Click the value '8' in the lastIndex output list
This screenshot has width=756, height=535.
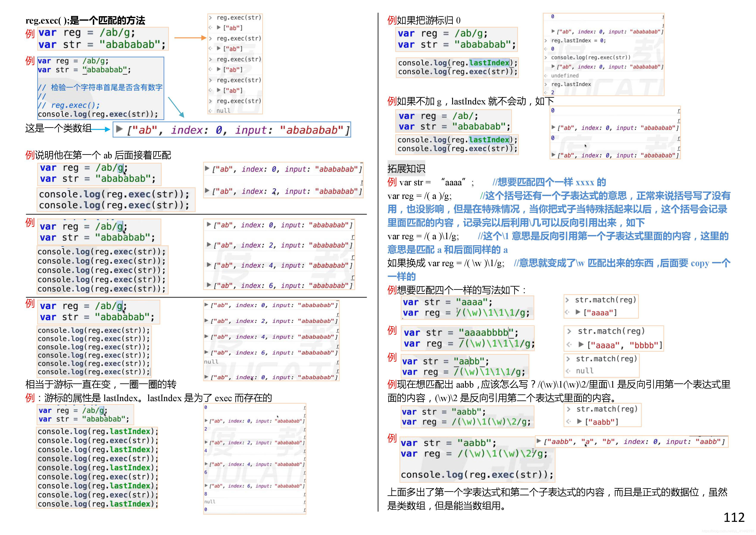(x=206, y=494)
